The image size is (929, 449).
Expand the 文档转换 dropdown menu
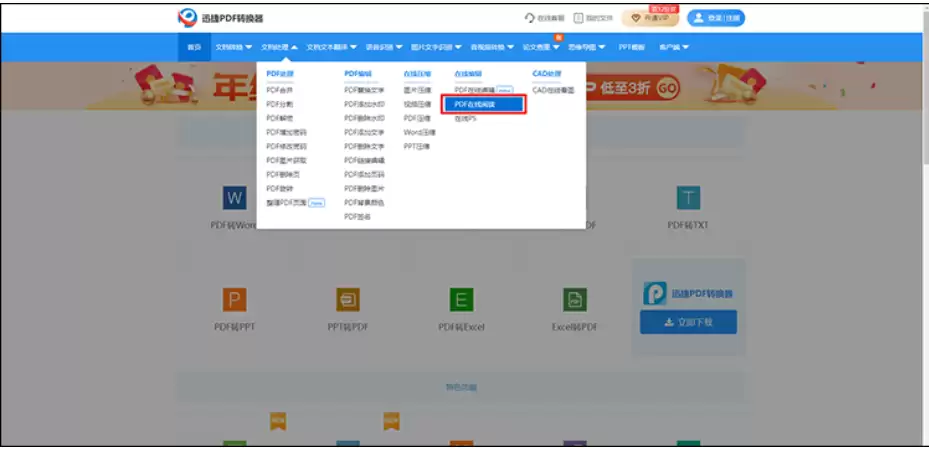pyautogui.click(x=235, y=47)
